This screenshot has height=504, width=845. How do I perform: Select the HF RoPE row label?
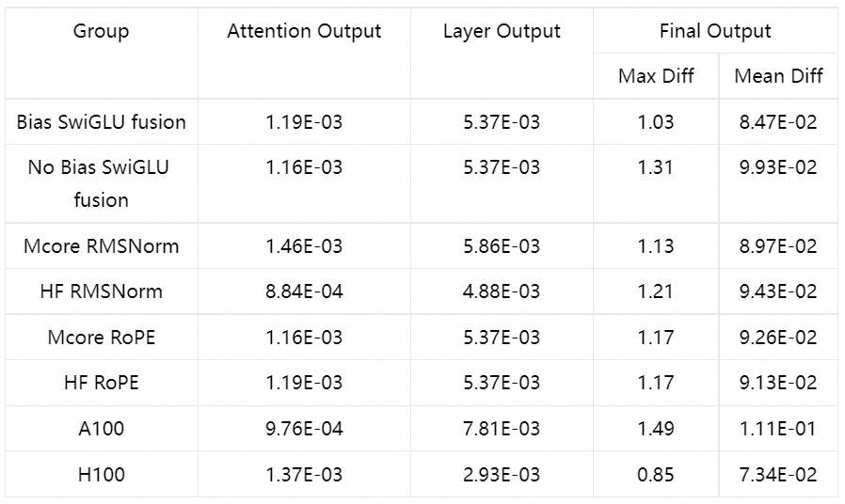coord(101,383)
